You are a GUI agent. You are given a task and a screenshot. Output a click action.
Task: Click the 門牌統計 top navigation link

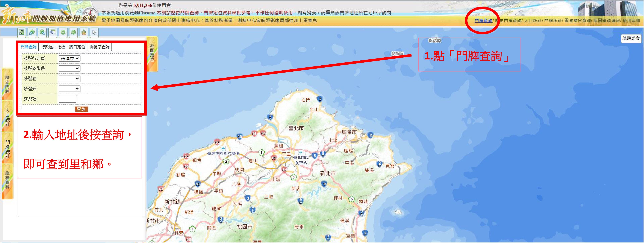click(x=553, y=21)
